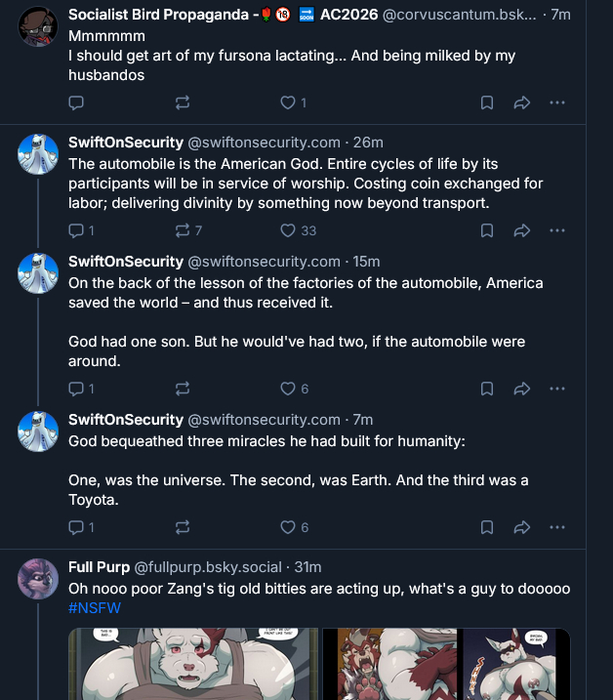Open the @swiftonsecurity.com handle on the 15m post
This screenshot has width=613, height=700.
pos(264,262)
